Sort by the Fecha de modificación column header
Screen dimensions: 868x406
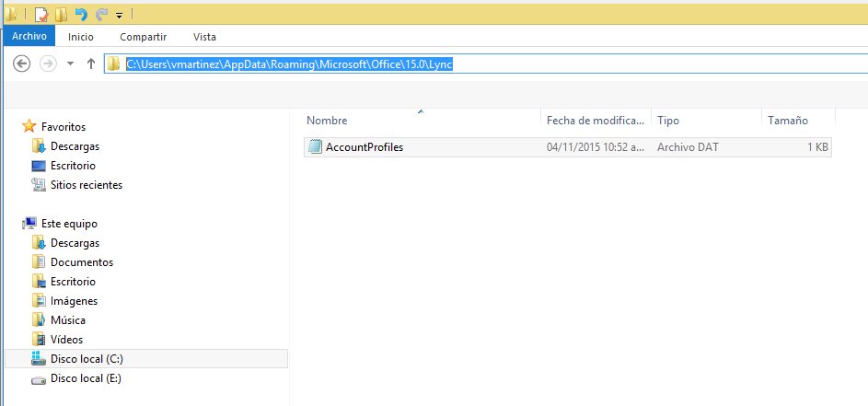(x=596, y=121)
